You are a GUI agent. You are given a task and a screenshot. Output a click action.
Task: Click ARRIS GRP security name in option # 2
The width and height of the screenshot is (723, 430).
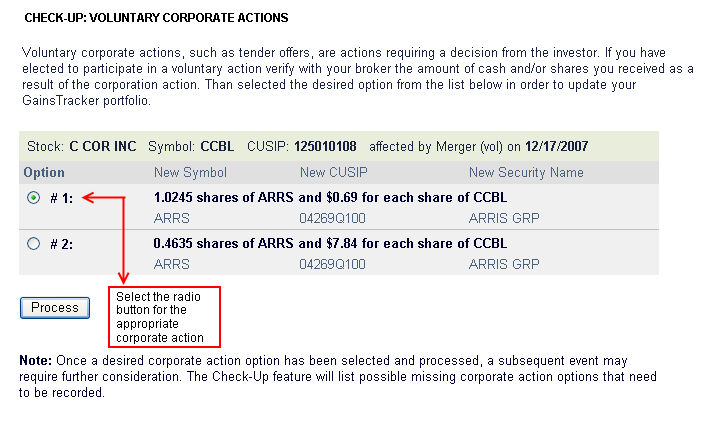pyautogui.click(x=504, y=264)
